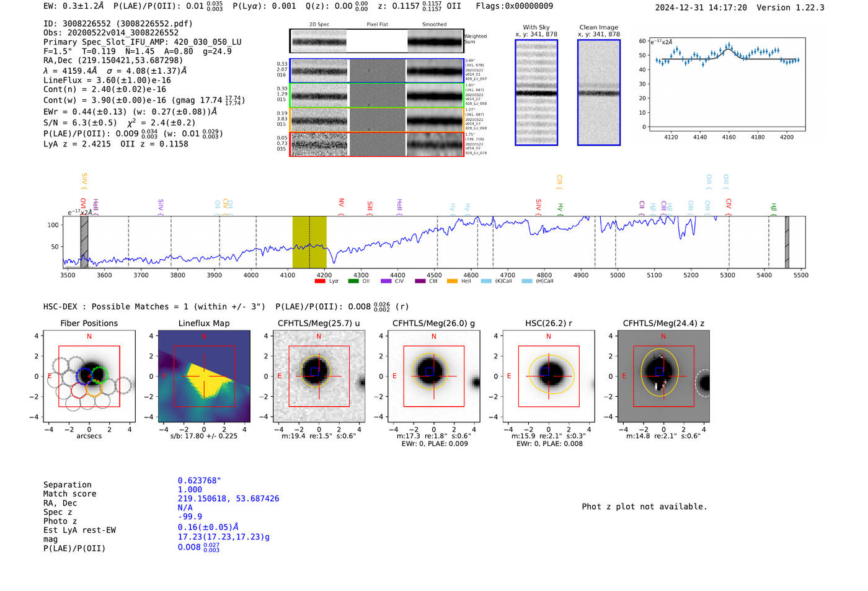This screenshot has height=591, width=868.
Task: Click the Spec z value N/A
Action: tap(185, 508)
